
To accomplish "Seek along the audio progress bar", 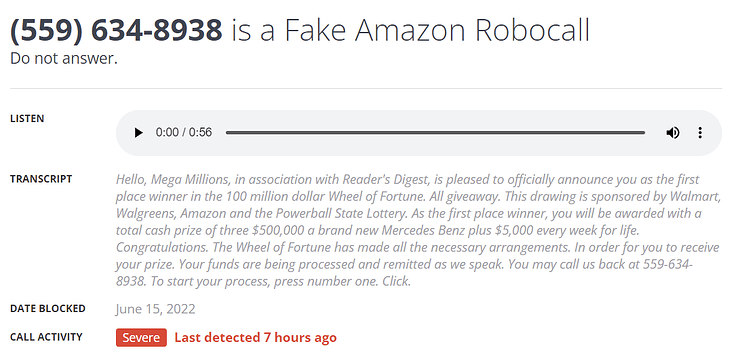I will (x=435, y=132).
